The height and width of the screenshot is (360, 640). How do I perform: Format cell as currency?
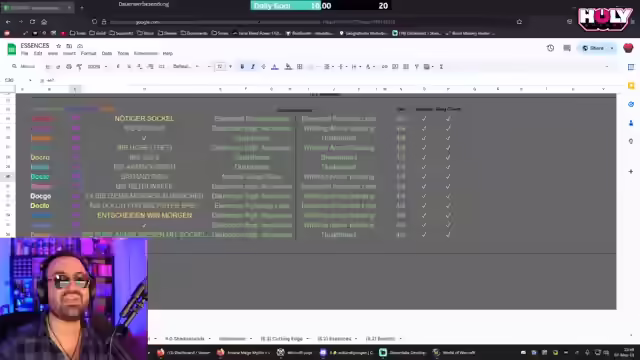pyautogui.click(x=118, y=67)
